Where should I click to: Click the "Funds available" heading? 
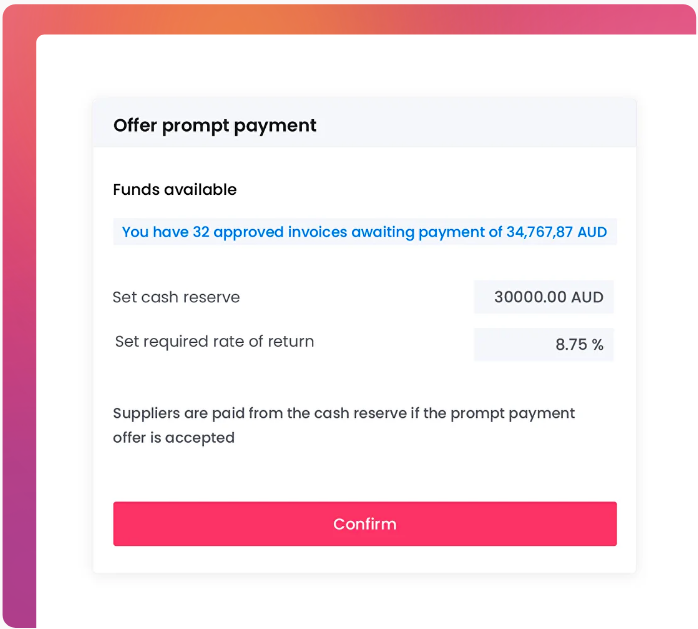tap(175, 190)
